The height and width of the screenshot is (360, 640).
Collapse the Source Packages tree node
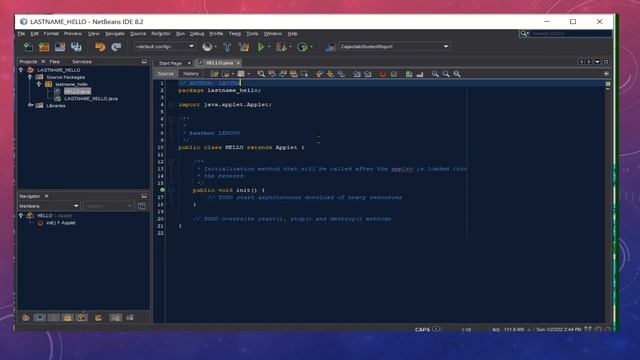click(30, 77)
